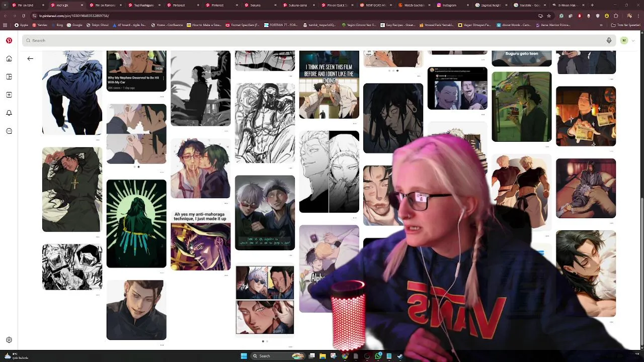Click the create pin plus icon in sidebar

[9, 95]
